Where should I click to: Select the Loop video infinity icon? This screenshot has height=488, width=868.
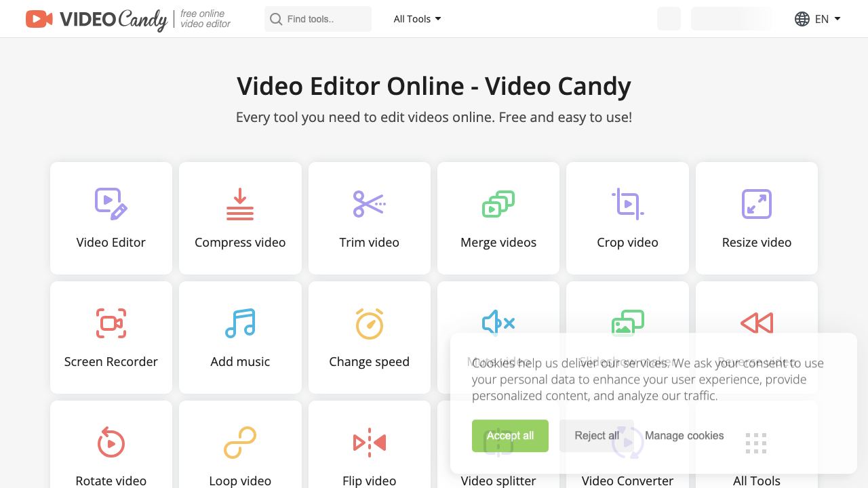tap(240, 443)
